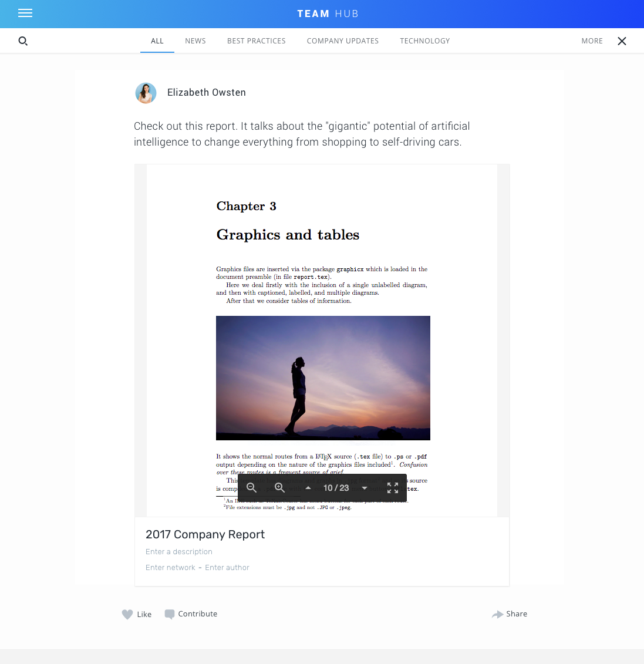Click the Contribute speech bubble icon
644x664 pixels.
coord(170,614)
